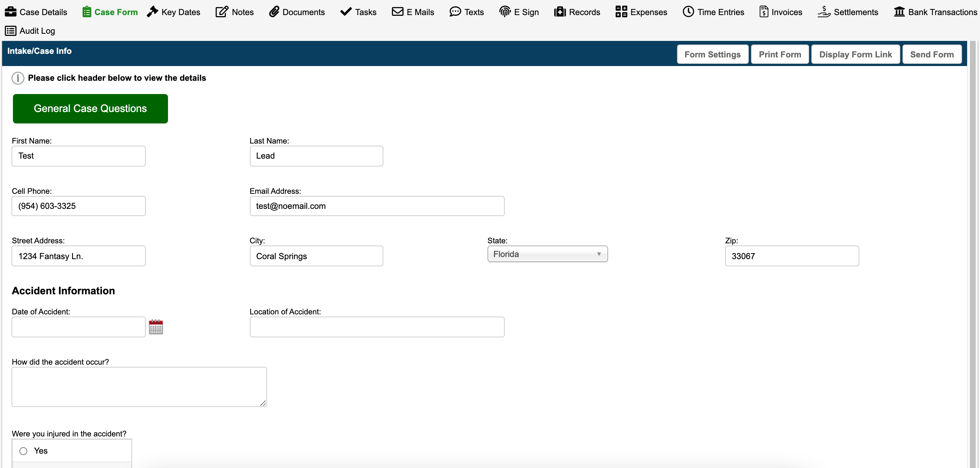
Task: Click inside the Location of Accident field
Action: [377, 327]
